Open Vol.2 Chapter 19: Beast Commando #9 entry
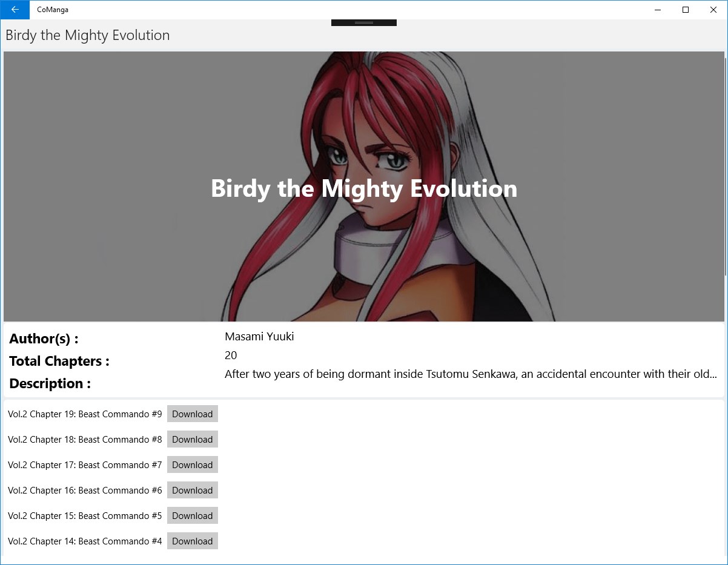 coord(85,414)
